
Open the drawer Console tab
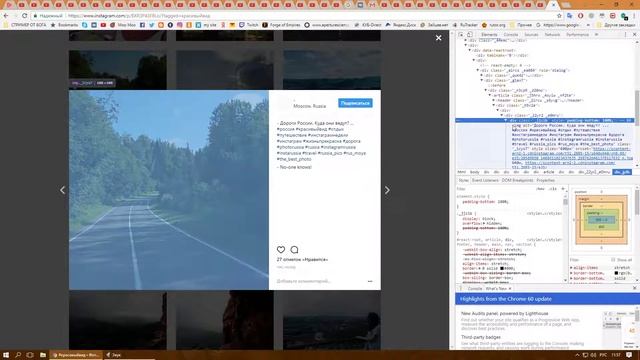[x=475, y=289]
